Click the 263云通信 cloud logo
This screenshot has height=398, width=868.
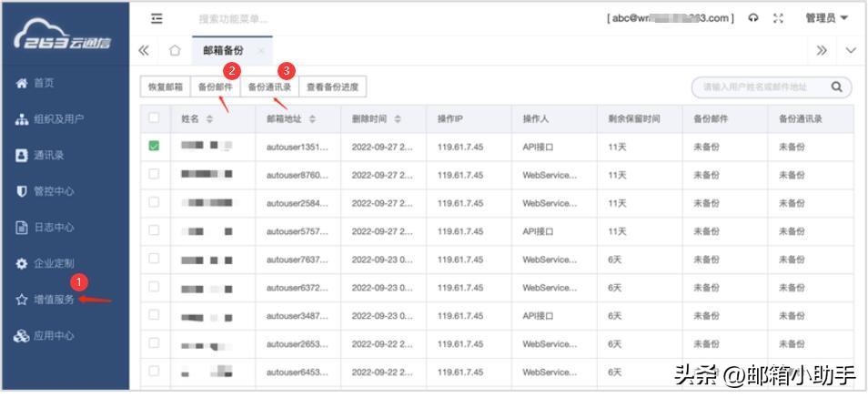[x=62, y=35]
